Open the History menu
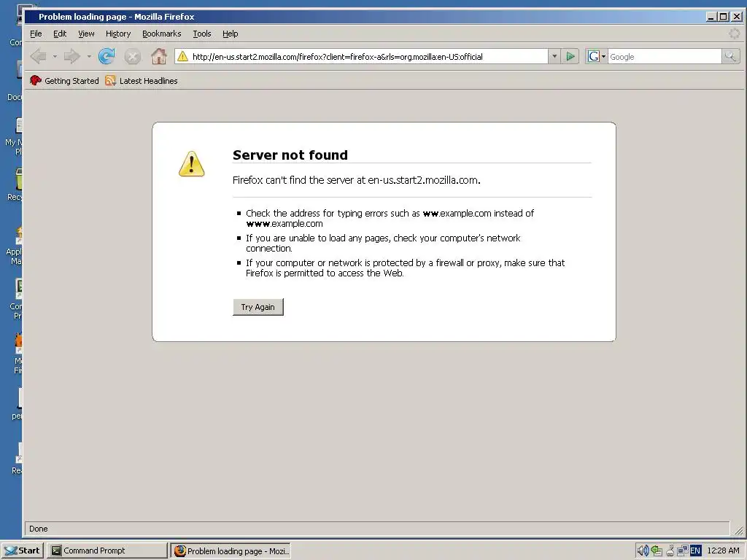747x560 pixels. point(118,34)
